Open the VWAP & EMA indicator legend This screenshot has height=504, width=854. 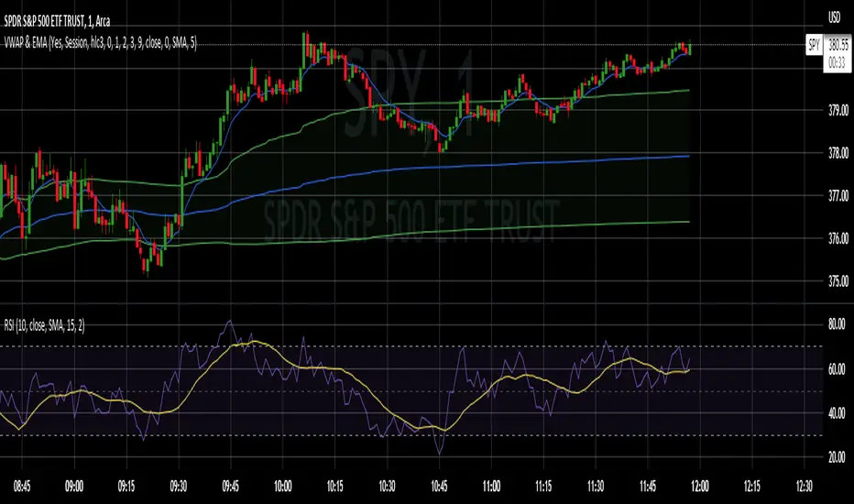pyautogui.click(x=100, y=42)
